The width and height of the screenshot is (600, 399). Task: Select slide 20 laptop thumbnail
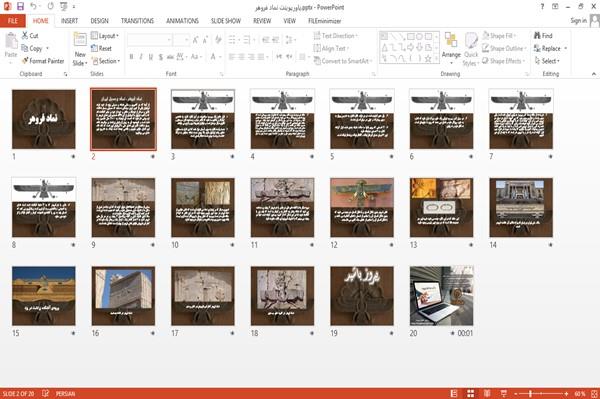pyautogui.click(x=442, y=296)
